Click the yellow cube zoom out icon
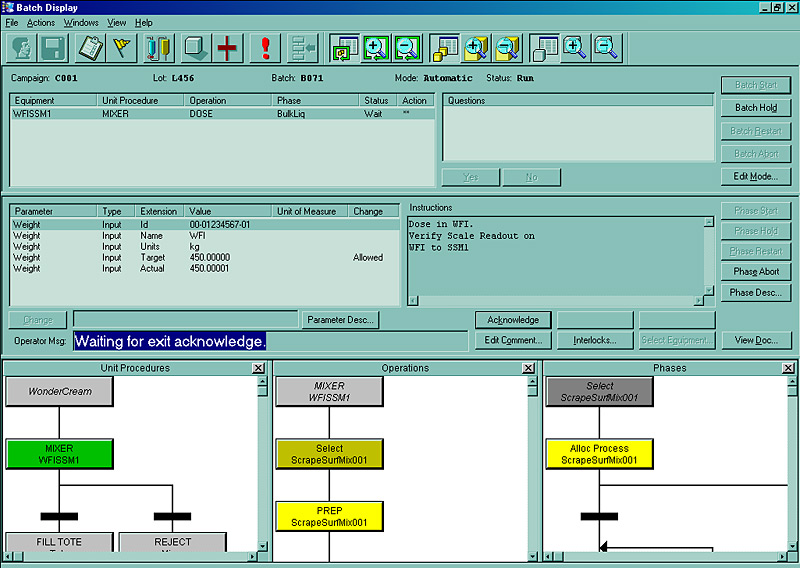The image size is (800, 568). click(x=507, y=48)
